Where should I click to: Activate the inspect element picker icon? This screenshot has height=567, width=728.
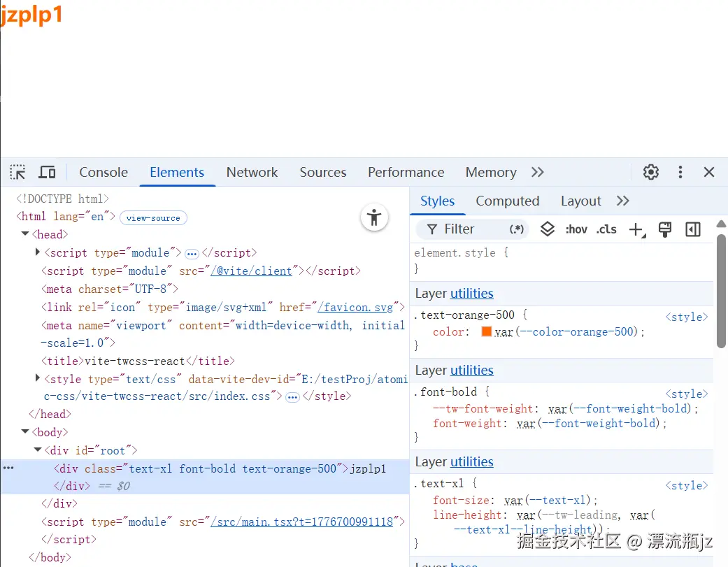tap(17, 172)
